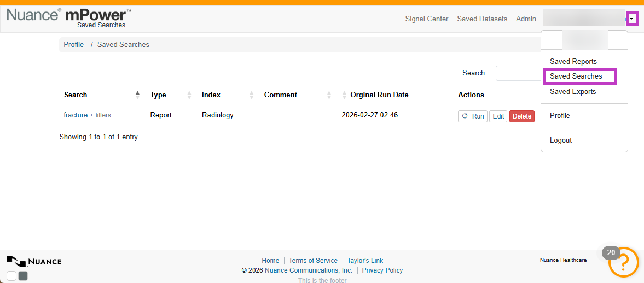Click the Profile breadcrumb link

(x=74, y=44)
